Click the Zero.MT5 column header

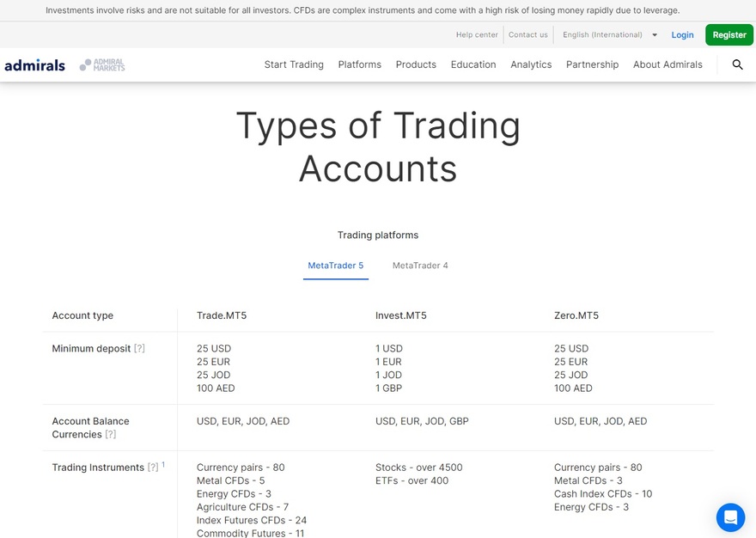576,315
